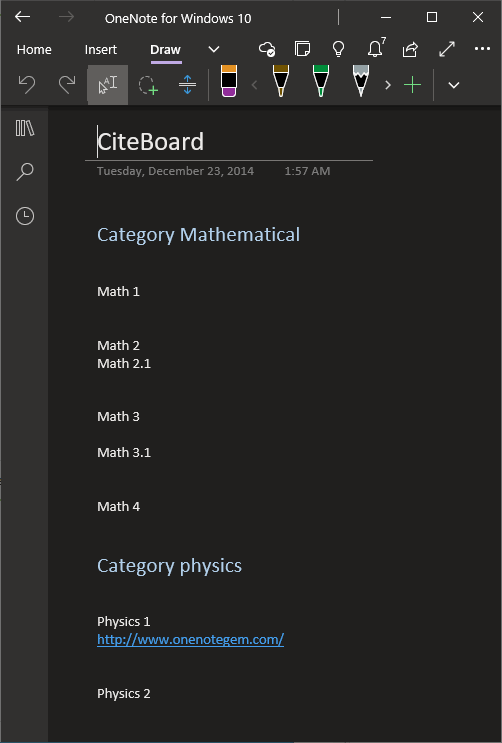
Task: Open the notebooks navigation icon
Action: 25,128
